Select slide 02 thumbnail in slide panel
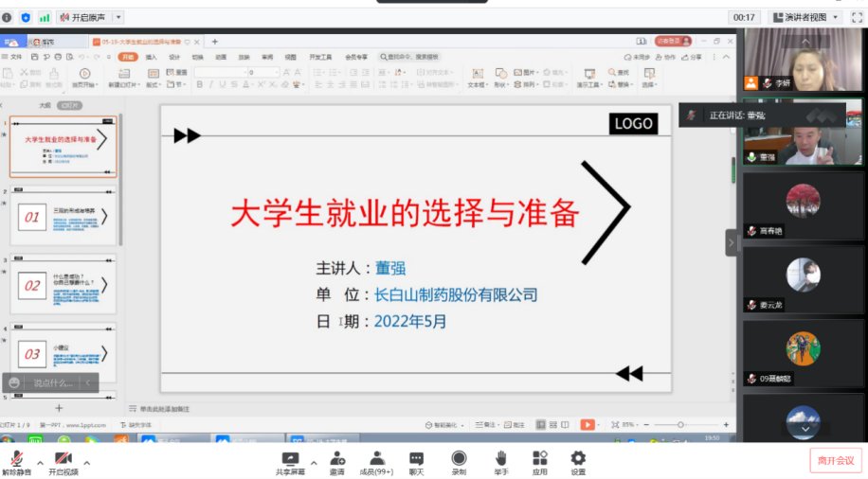Image resolution: width=868 pixels, height=479 pixels. click(x=63, y=285)
